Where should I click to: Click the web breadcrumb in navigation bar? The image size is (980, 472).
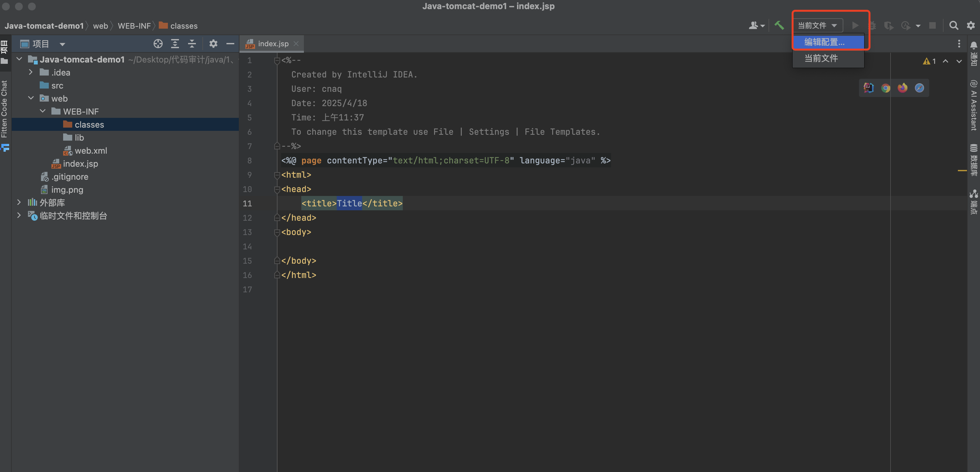point(101,26)
